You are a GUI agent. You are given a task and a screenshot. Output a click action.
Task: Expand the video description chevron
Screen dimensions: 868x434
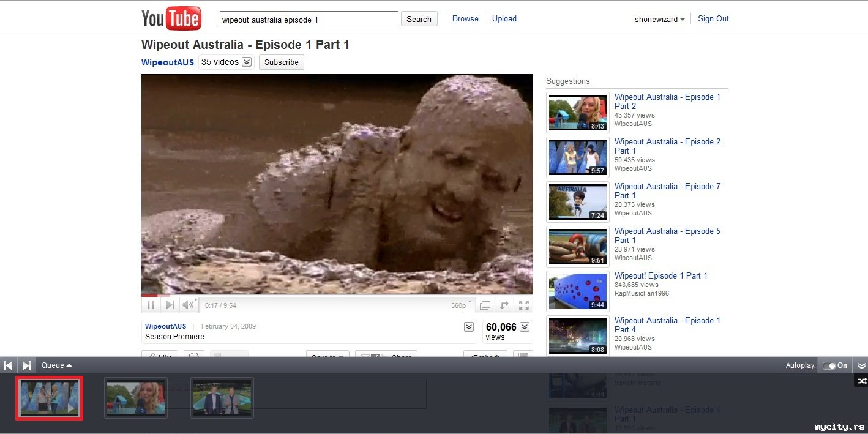[469, 327]
